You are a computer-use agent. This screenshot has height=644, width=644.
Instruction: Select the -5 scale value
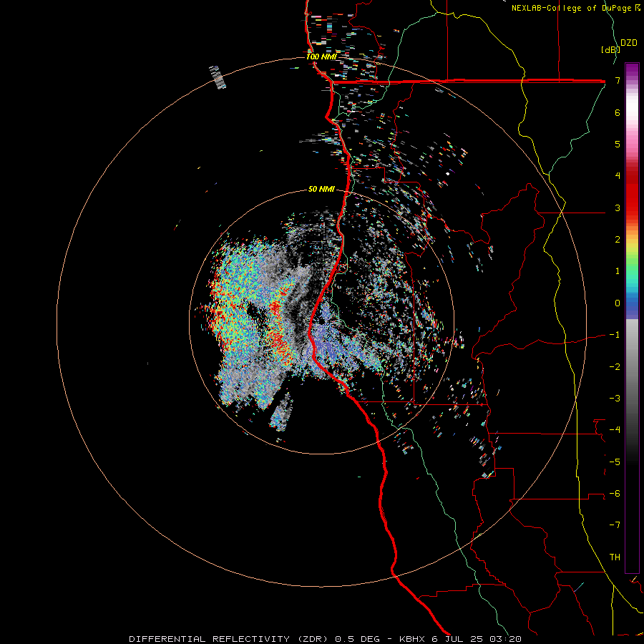[615, 462]
